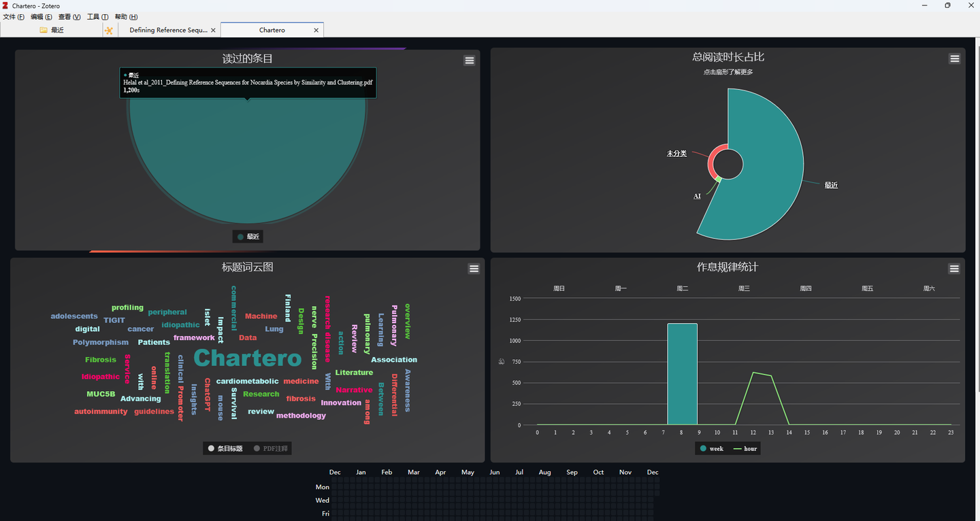Open the 帮助 menu
This screenshot has height=521, width=980.
[x=126, y=17]
